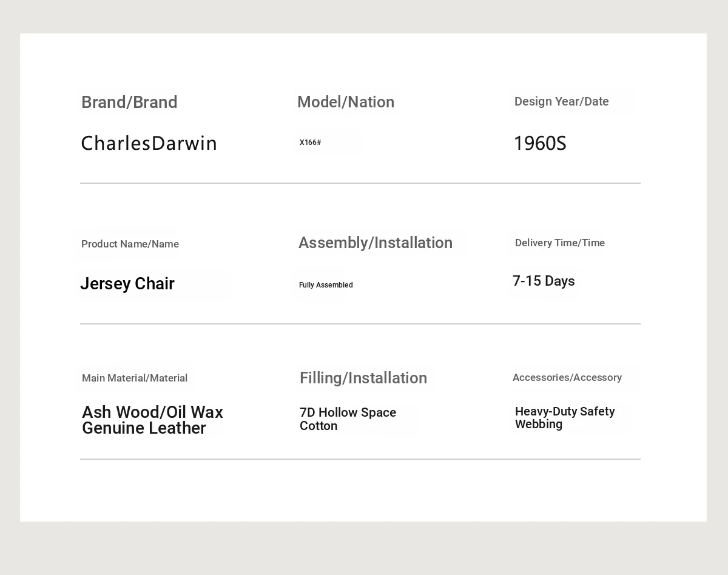Click the divider line beneath CharlesDarwin row

pos(360,183)
